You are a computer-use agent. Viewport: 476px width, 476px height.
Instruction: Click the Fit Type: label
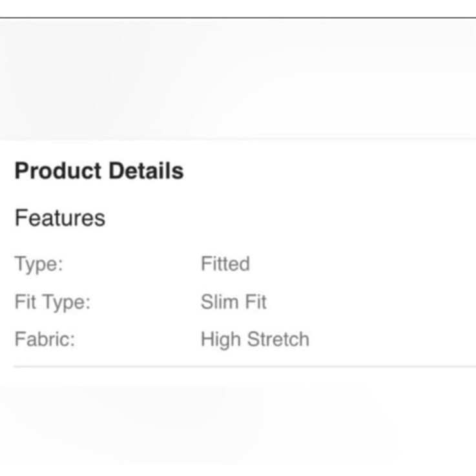(52, 302)
